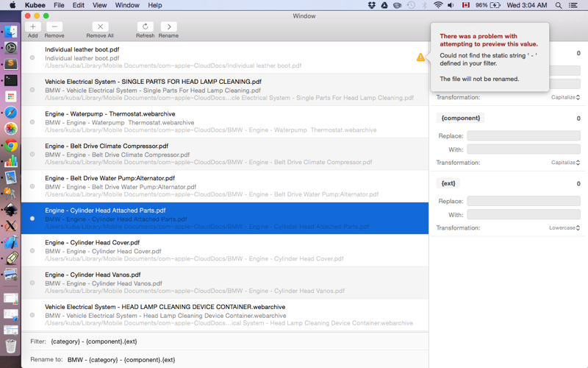Open the Apple menu
This screenshot has width=588, height=368.
[x=12, y=5]
